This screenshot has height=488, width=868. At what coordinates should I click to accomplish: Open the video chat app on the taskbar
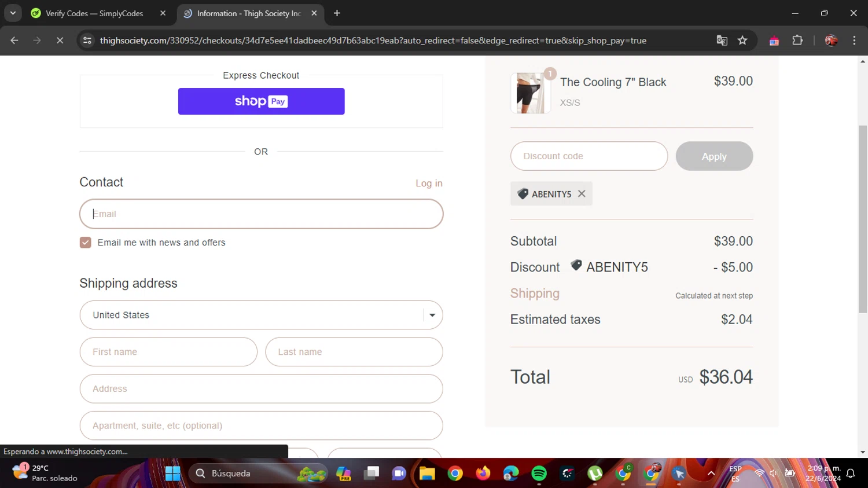399,474
